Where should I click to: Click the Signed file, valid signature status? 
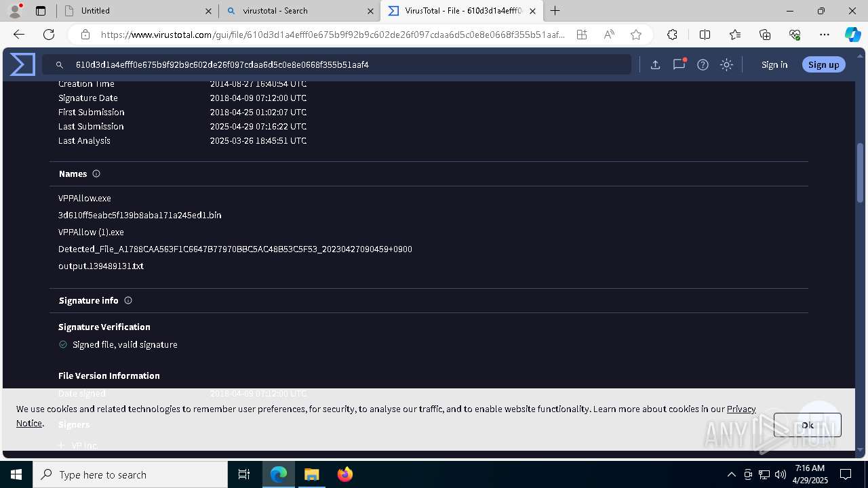(x=125, y=344)
